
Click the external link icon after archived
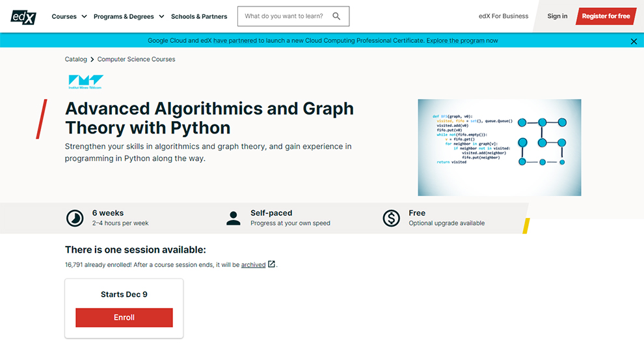click(271, 264)
